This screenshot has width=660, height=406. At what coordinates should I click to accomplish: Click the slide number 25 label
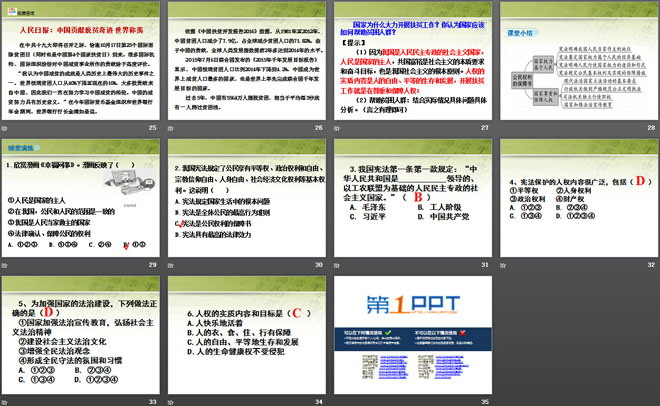point(152,127)
